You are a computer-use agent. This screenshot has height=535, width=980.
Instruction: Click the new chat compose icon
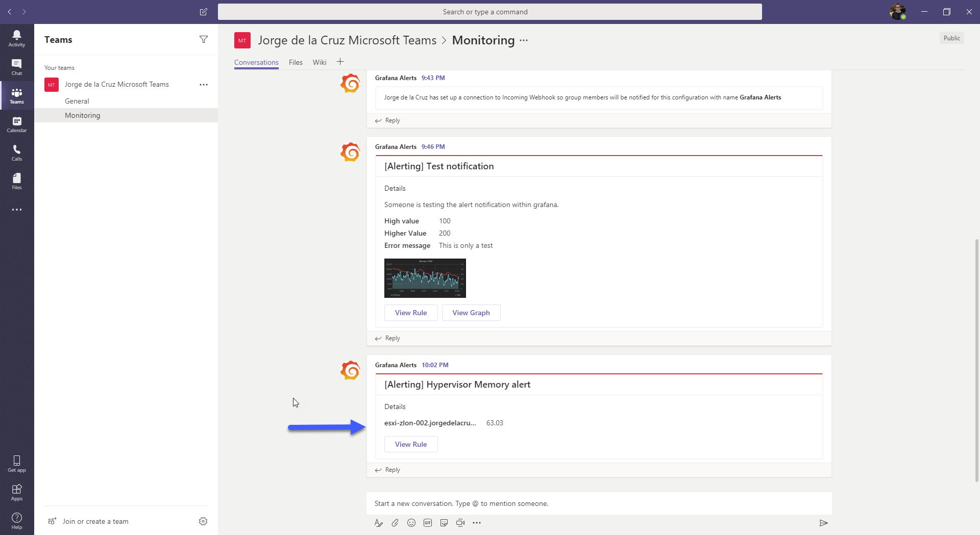(203, 12)
